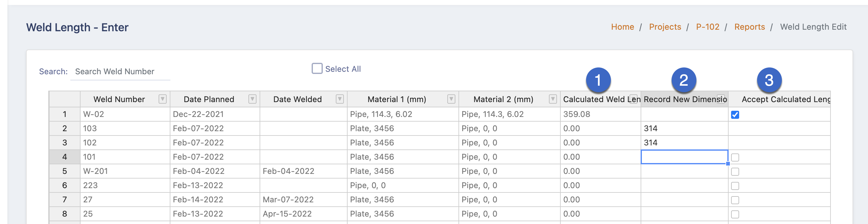Uncheck Accept Calculated Length for W-02
The width and height of the screenshot is (868, 224).
pos(735,115)
